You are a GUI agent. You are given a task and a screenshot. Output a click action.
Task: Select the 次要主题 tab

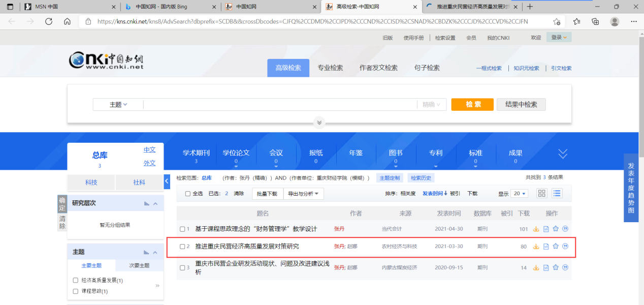pyautogui.click(x=139, y=265)
